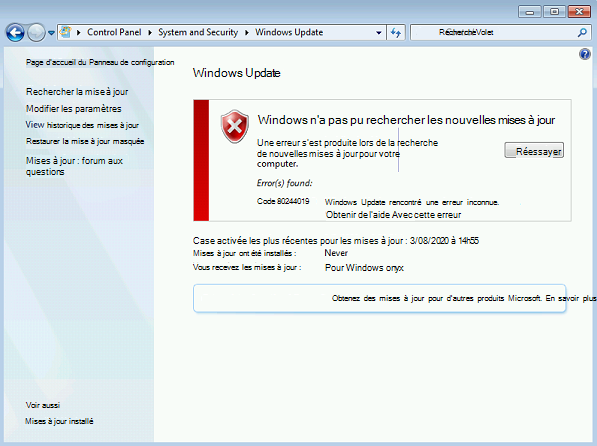
Task: Select Control Panel breadcrumb
Action: tap(114, 32)
